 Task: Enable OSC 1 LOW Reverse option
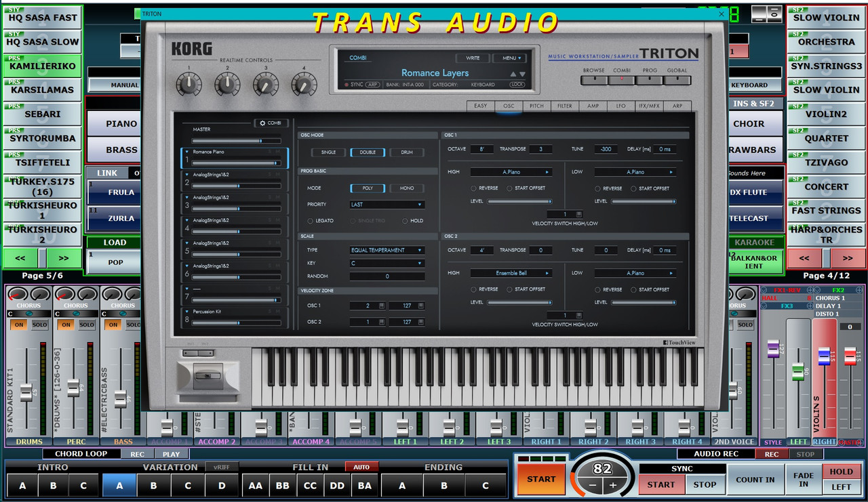[598, 188]
